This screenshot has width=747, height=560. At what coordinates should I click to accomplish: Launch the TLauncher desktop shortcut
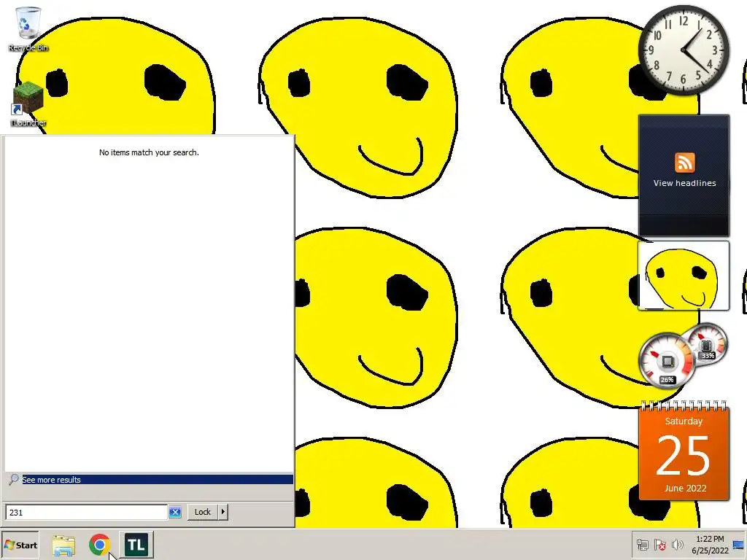28,104
